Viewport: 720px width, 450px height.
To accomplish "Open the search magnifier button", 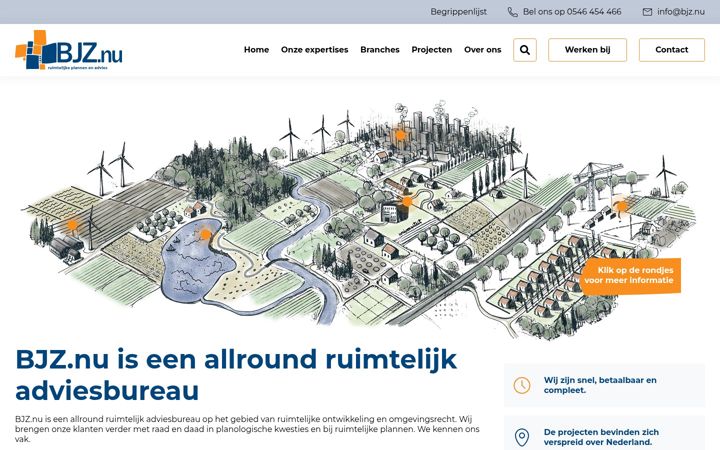I will coord(525,50).
